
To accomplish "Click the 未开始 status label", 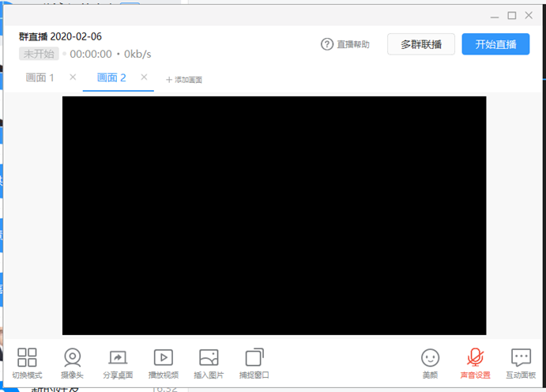I will point(39,54).
